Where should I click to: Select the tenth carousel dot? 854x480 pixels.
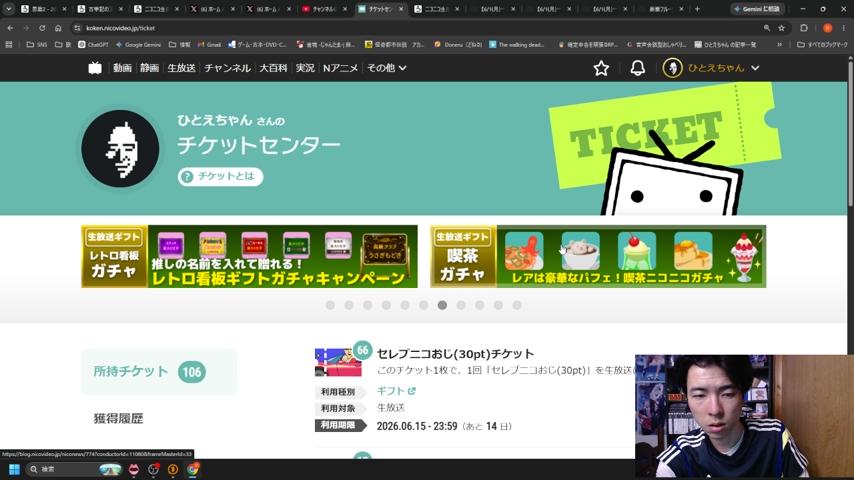pos(498,305)
